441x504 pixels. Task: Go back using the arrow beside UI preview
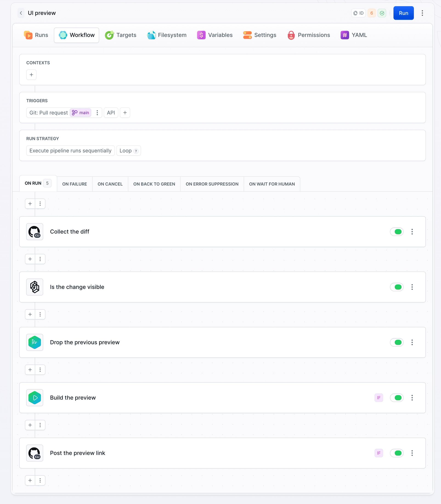21,13
